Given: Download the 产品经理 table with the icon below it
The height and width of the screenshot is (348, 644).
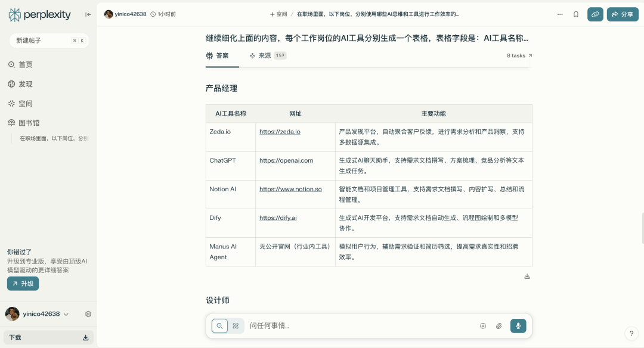Looking at the screenshot, I should pyautogui.click(x=527, y=276).
